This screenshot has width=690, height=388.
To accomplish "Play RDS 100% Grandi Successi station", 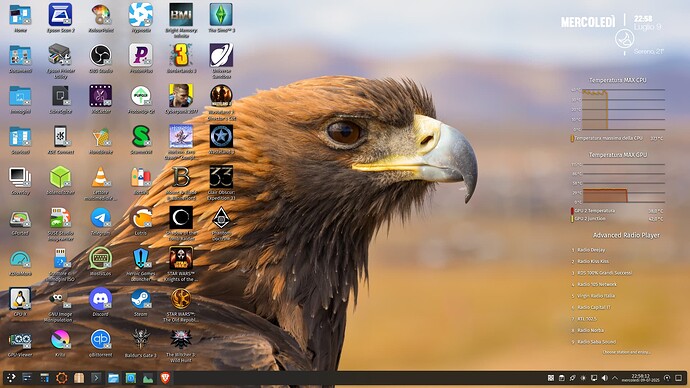I will [604, 273].
